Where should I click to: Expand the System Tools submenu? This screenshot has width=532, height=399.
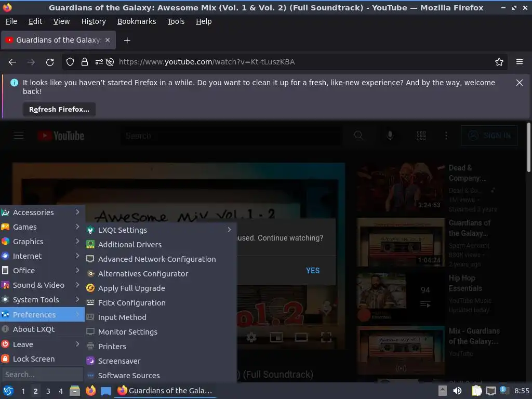tap(42, 300)
